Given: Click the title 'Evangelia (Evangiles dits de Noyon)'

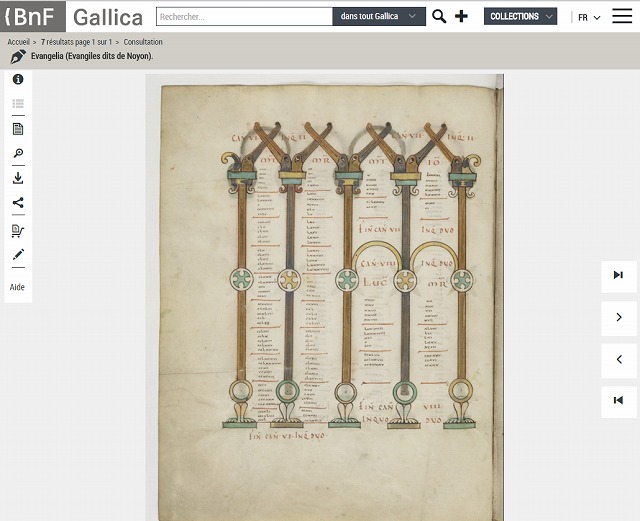Looking at the screenshot, I should point(92,56).
